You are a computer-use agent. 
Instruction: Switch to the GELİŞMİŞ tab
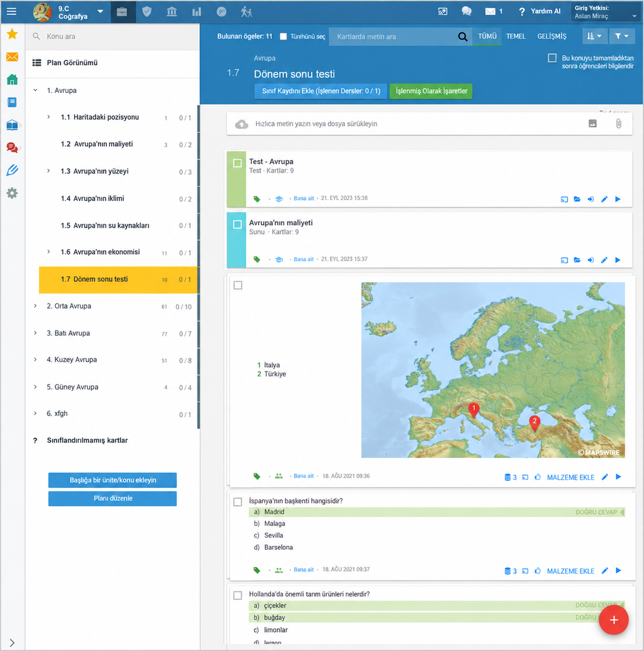552,36
